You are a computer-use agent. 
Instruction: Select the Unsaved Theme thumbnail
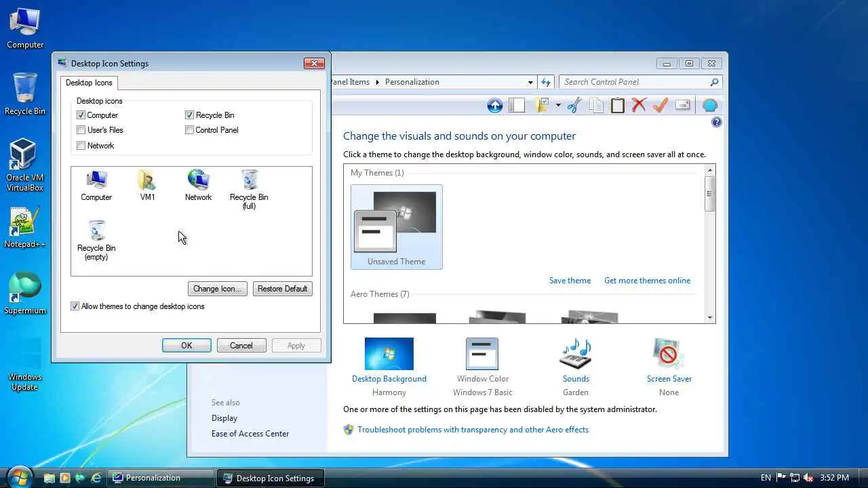click(x=397, y=227)
